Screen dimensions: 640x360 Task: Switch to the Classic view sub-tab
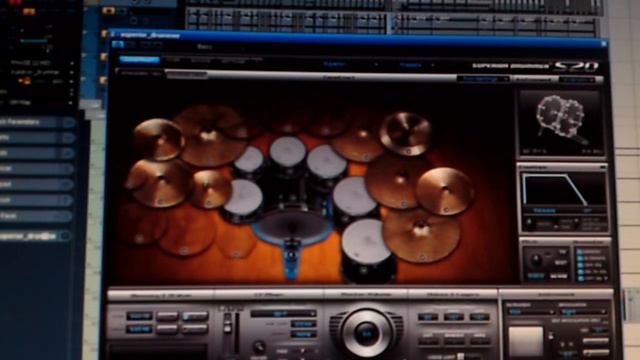tap(141, 74)
